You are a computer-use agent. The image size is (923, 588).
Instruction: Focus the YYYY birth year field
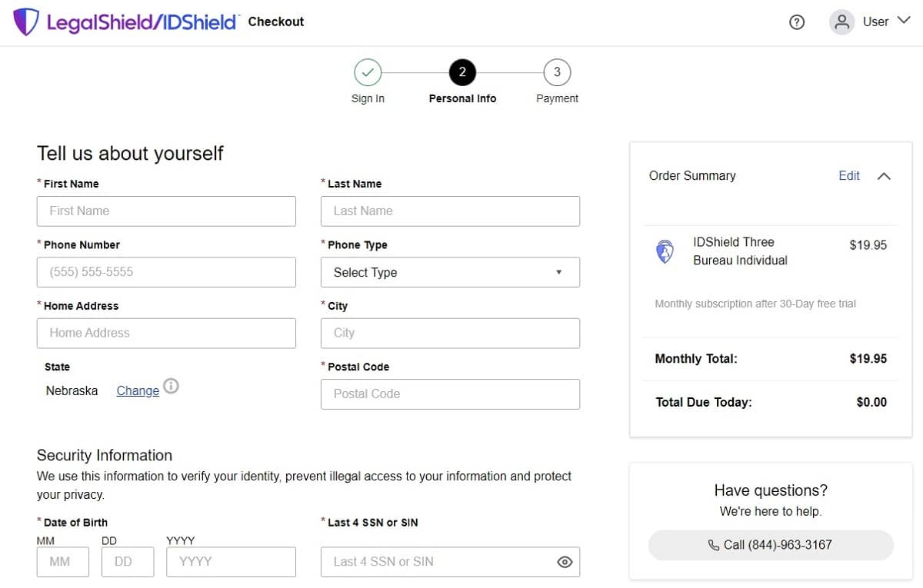pyautogui.click(x=231, y=562)
